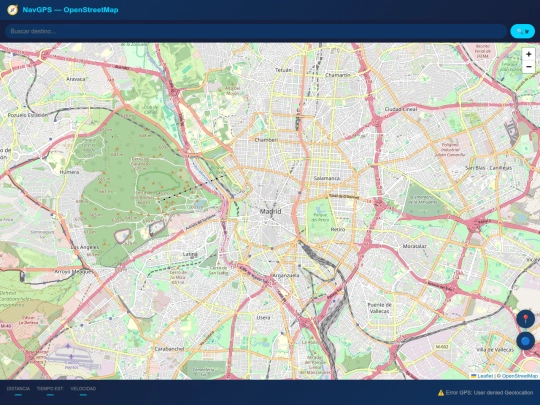Open the OpenStreetMap copyright link
This screenshot has width=540, height=405.
[x=520, y=376]
